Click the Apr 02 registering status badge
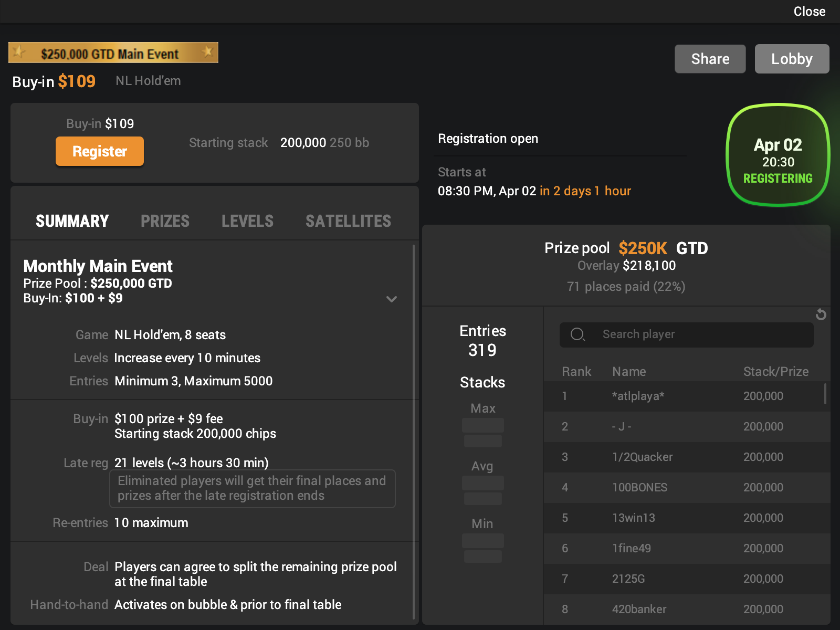This screenshot has height=630, width=840. 778,155
